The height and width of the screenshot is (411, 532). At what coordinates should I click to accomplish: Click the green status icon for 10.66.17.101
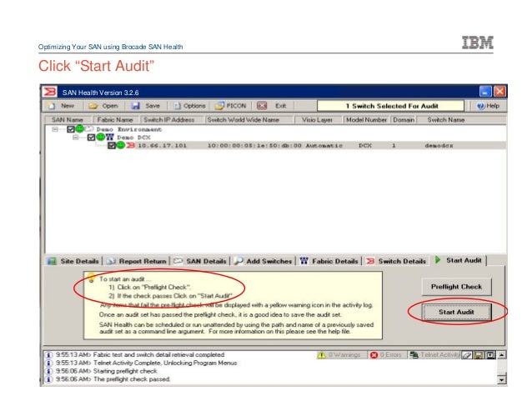(x=120, y=145)
